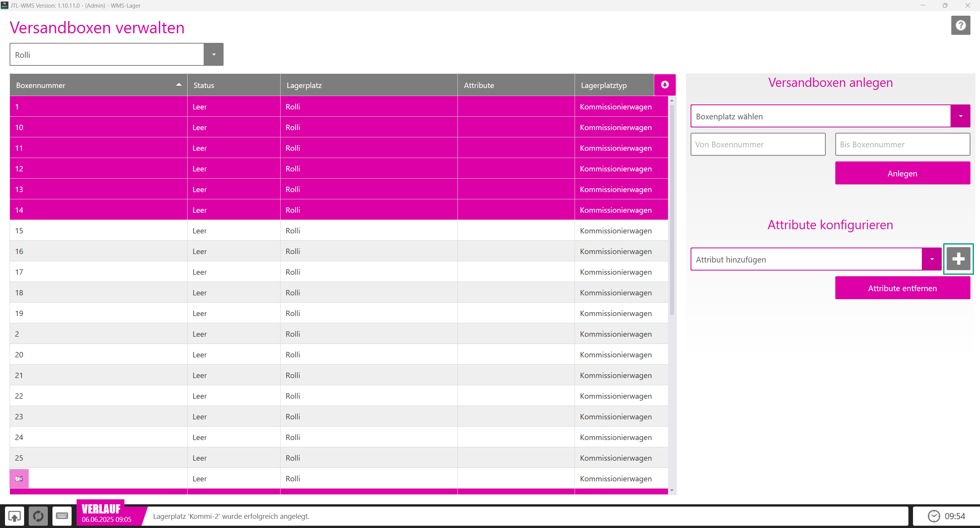Click scroll-down arrow of table scrollbar
980x528 pixels.
click(672, 491)
